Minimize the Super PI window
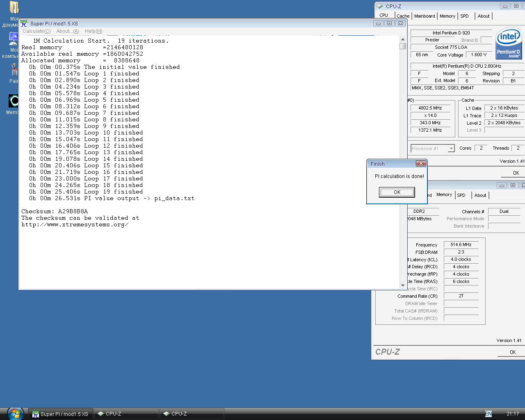525x420 pixels. point(379,23)
